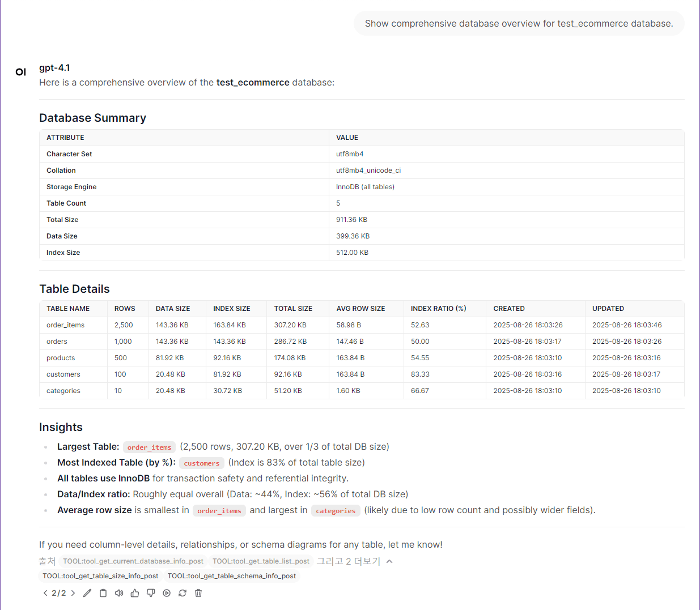The height and width of the screenshot is (610, 700).
Task: Click the 2025-08-26 18:03:46 updated cell
Action: click(635, 325)
